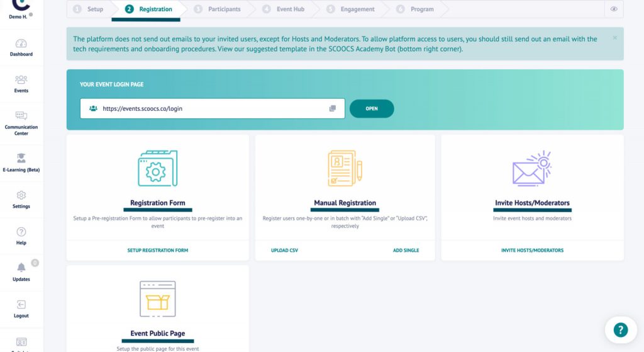Go to the Participants step tab

click(x=217, y=9)
